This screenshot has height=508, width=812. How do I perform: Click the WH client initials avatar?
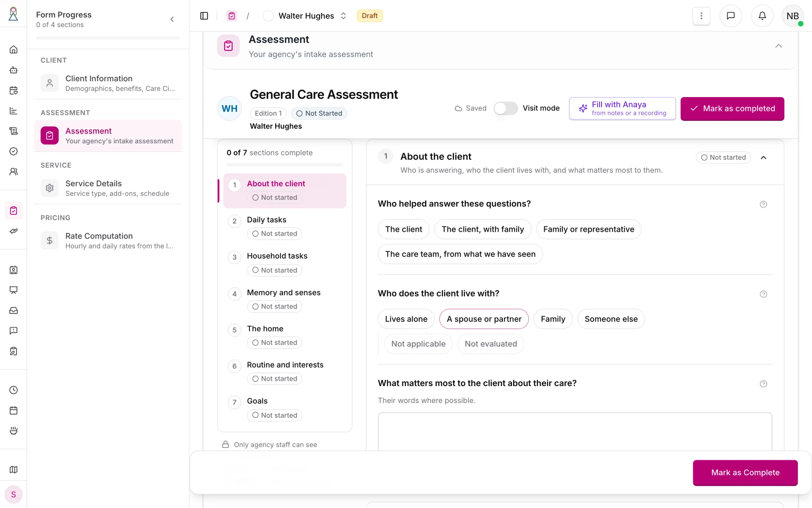pos(229,109)
